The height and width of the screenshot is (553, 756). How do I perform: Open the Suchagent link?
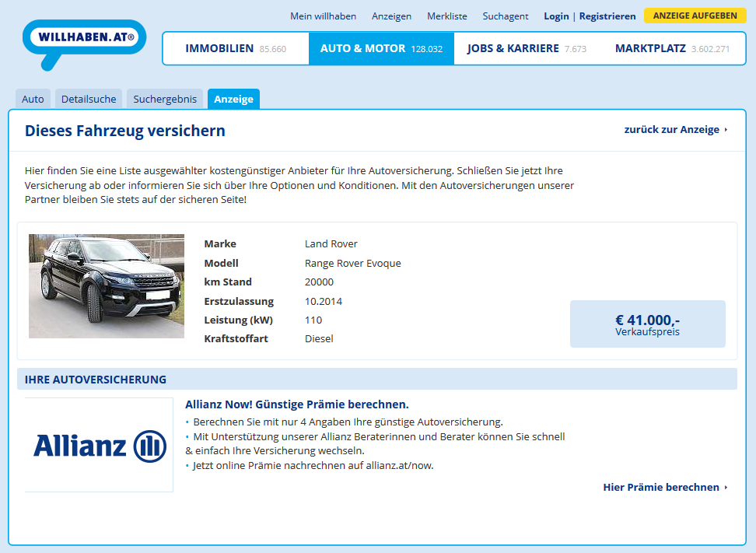[x=505, y=16]
